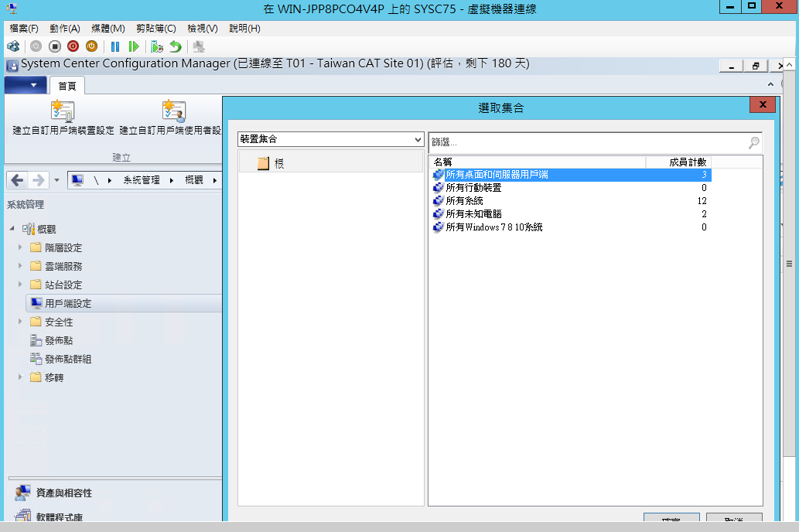Click icon beside 所有未知電腦 collection
The width and height of the screenshot is (799, 532).
tap(439, 214)
